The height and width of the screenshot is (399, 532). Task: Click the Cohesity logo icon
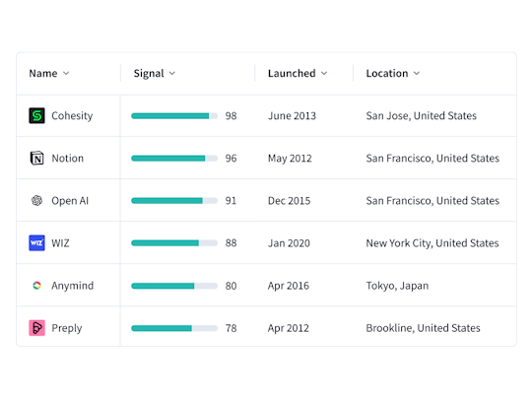click(x=36, y=115)
